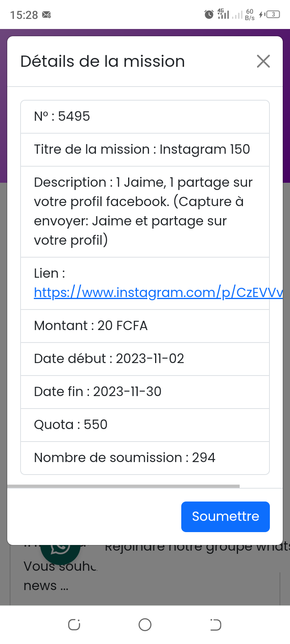Select the Montant 20 FCFA row
Viewport: 290px width, 644px height.
click(145, 326)
